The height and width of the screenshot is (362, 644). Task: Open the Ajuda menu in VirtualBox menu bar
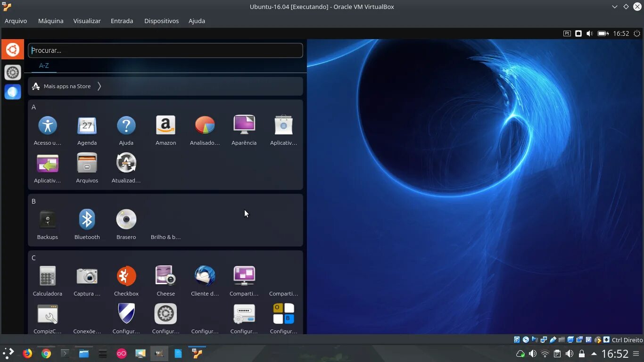(x=197, y=21)
